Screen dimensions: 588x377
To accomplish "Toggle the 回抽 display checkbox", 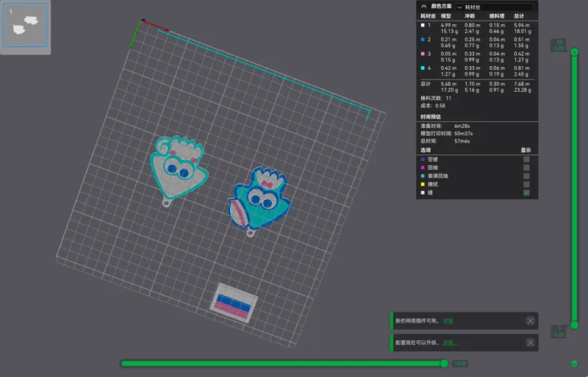I will tap(526, 168).
